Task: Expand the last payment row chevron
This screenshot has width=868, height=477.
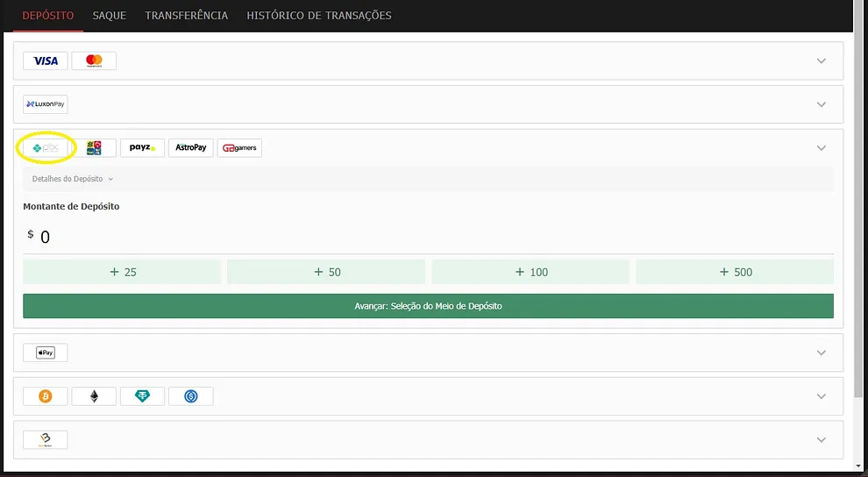Action: click(x=822, y=440)
